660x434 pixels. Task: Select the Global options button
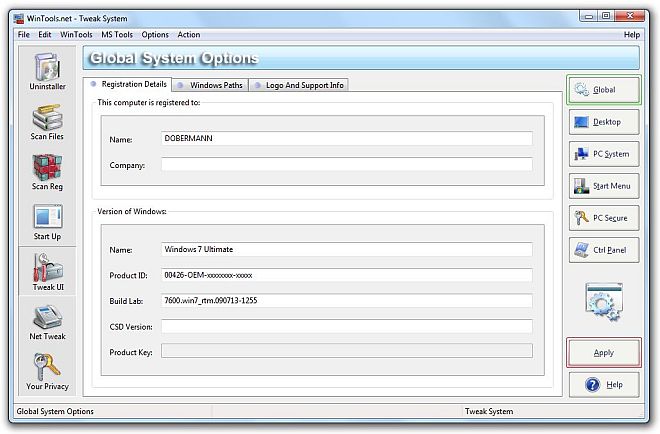click(x=604, y=90)
